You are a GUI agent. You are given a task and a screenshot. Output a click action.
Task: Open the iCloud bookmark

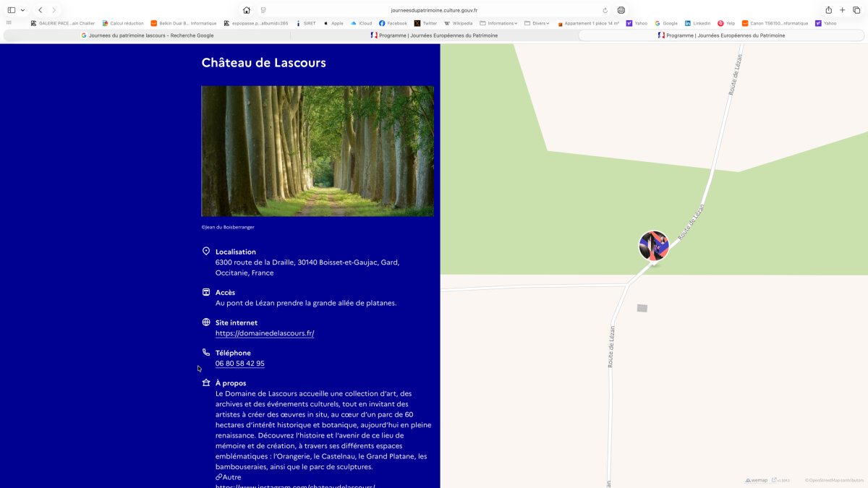pos(362,23)
